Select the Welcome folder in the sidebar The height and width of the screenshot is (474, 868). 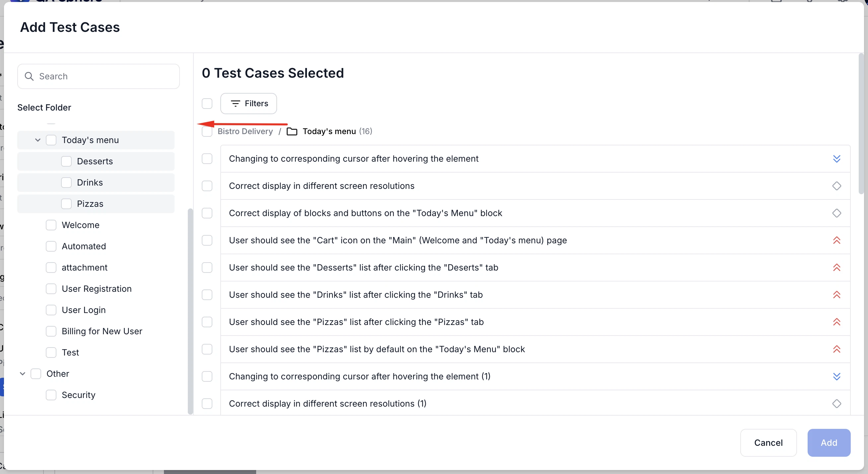point(81,225)
